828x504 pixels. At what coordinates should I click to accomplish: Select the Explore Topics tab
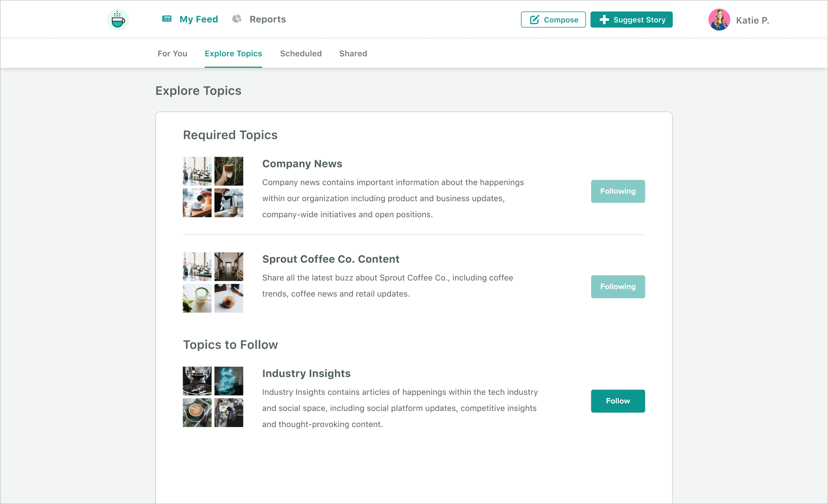(233, 54)
